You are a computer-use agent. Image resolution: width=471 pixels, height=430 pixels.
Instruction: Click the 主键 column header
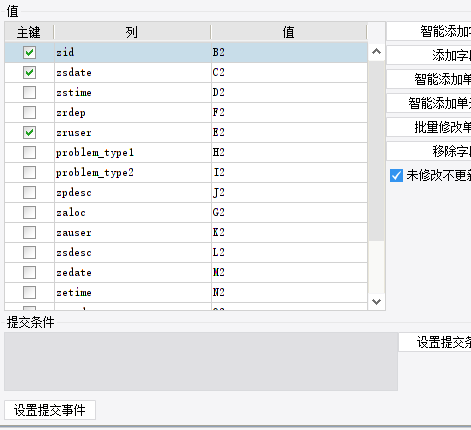[x=29, y=32]
